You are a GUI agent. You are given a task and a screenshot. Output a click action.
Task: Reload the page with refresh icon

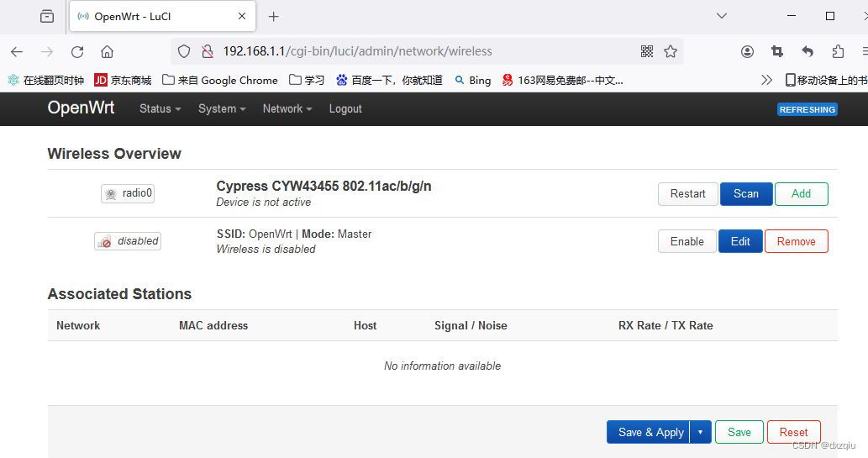click(x=77, y=51)
